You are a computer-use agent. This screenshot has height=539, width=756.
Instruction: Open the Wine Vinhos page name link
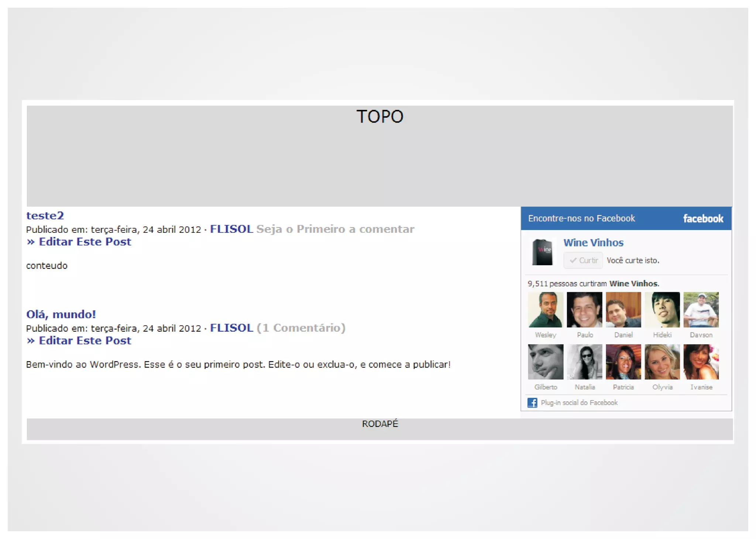coord(593,243)
